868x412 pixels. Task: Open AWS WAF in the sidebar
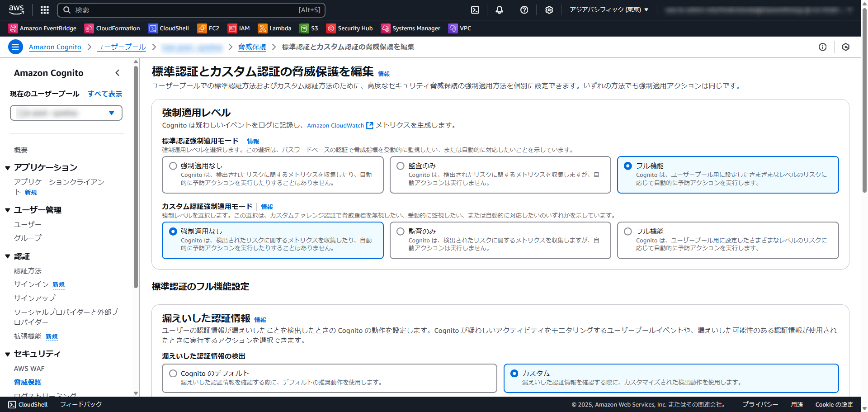(29, 369)
